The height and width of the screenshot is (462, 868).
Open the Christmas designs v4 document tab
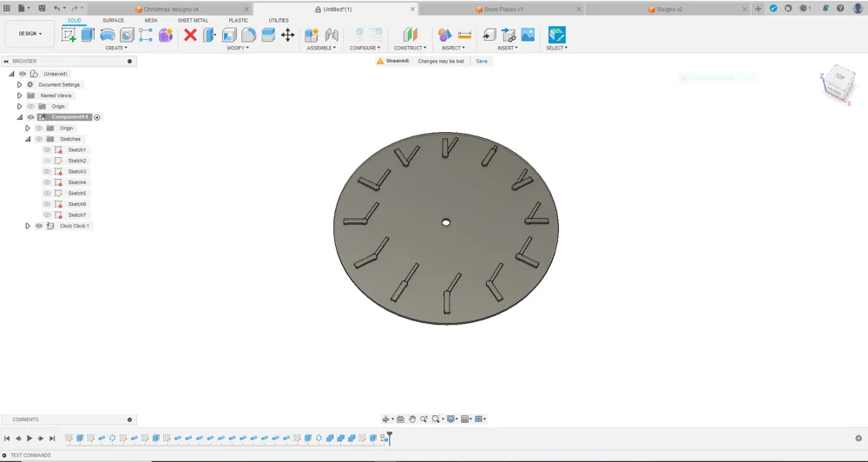(170, 9)
